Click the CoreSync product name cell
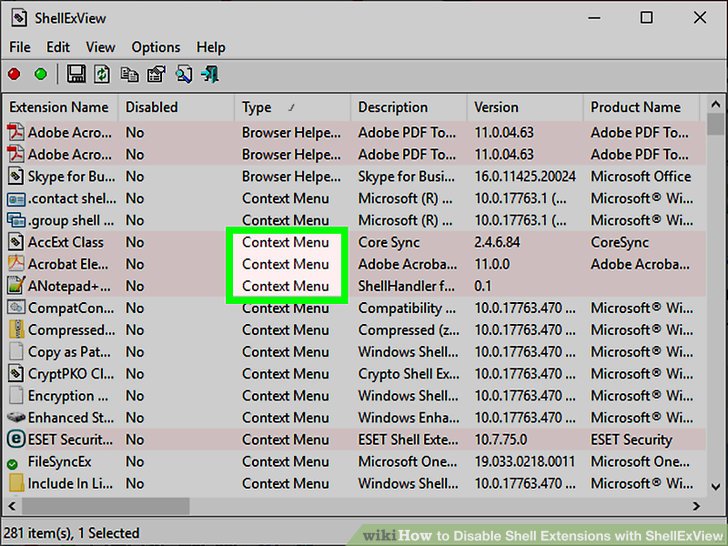The height and width of the screenshot is (546, 728). pos(620,242)
